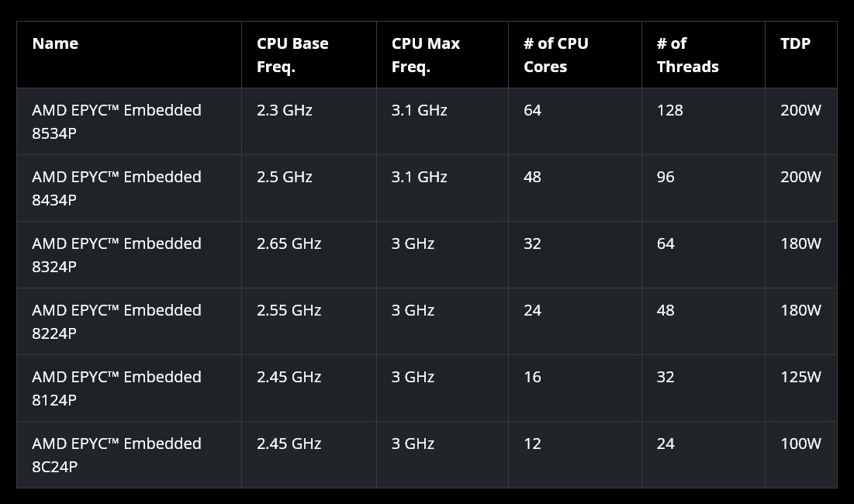Select the "CPU Max Freq." header cell

pos(426,55)
